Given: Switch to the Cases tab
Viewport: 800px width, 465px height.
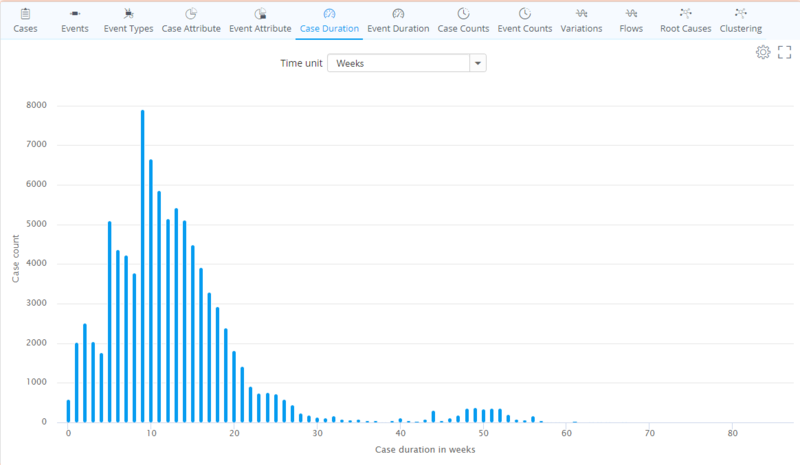Looking at the screenshot, I should pyautogui.click(x=26, y=29).
